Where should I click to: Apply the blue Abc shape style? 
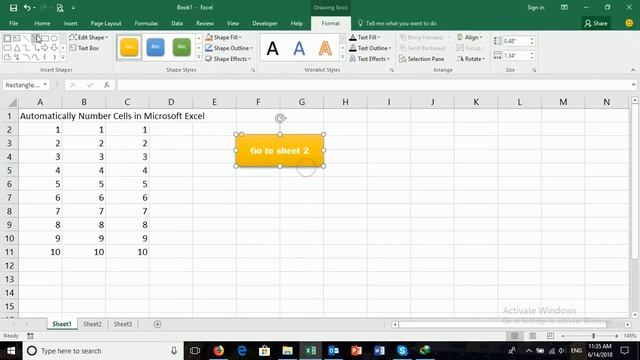point(156,47)
